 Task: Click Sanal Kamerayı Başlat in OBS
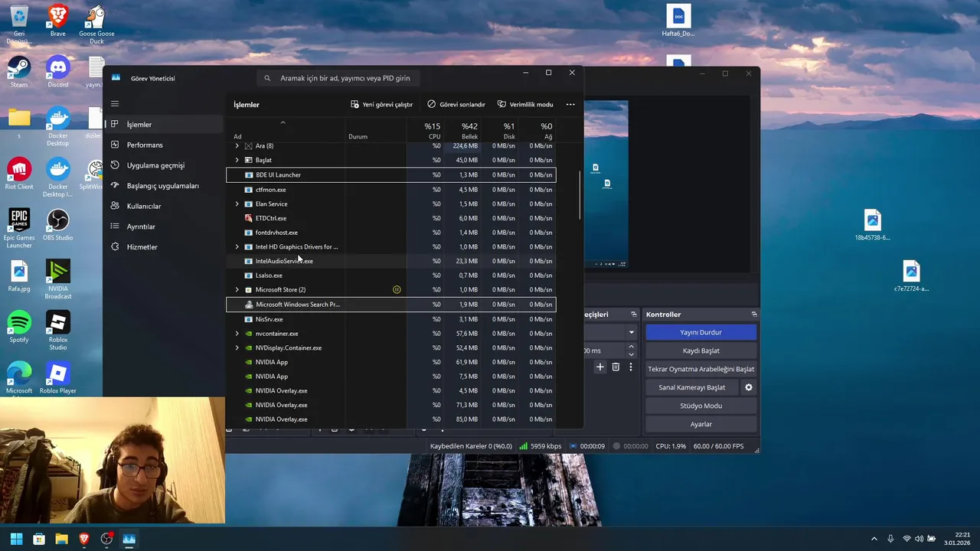coord(691,387)
